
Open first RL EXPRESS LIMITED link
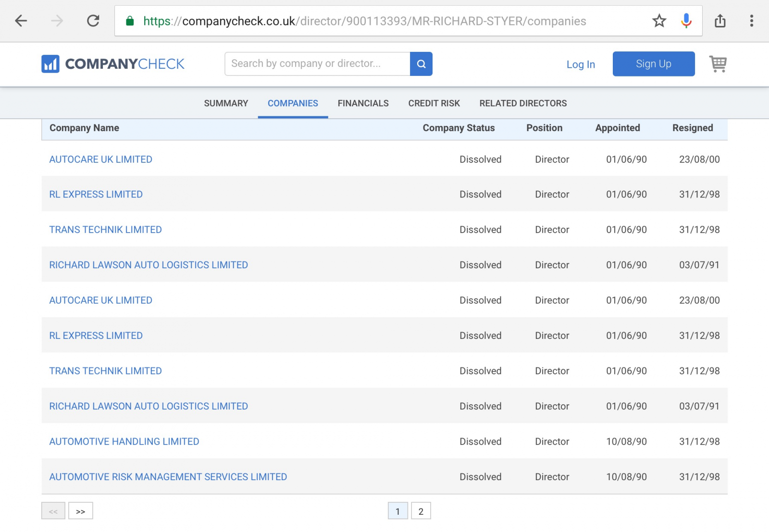(96, 195)
